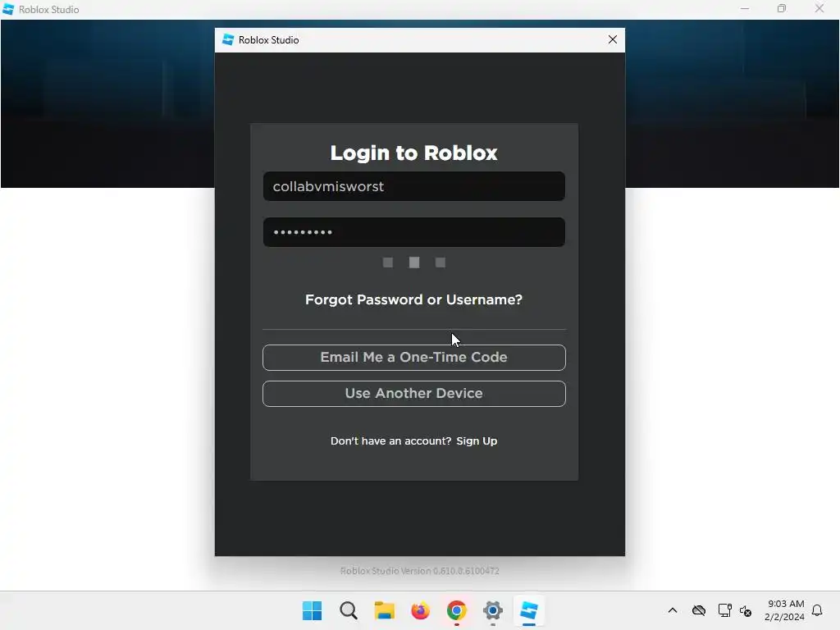Click the Don't have an account? text

[x=391, y=441]
